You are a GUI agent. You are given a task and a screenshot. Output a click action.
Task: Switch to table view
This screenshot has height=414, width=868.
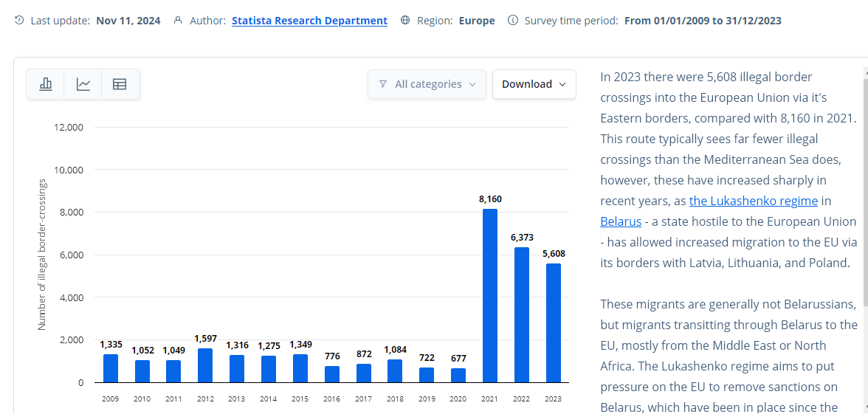tap(120, 84)
